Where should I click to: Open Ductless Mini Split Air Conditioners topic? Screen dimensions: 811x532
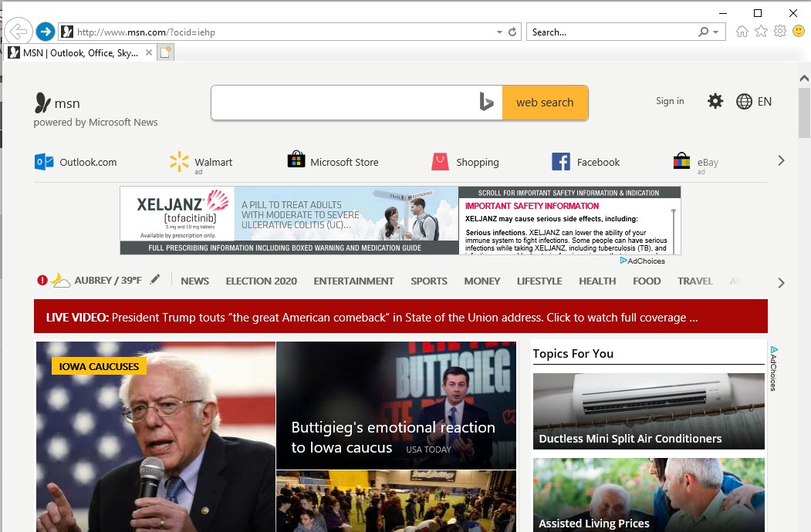pyautogui.click(x=649, y=412)
